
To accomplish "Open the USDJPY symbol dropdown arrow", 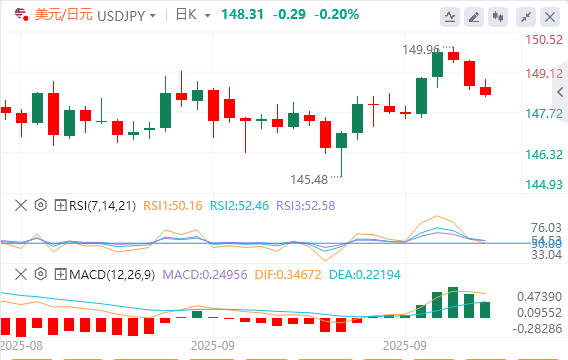I will click(153, 16).
